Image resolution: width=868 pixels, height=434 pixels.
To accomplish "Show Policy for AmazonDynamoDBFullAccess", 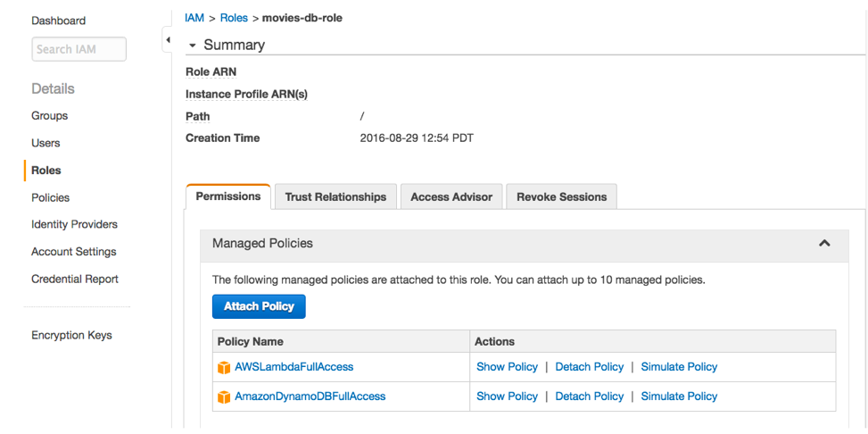I will point(507,396).
